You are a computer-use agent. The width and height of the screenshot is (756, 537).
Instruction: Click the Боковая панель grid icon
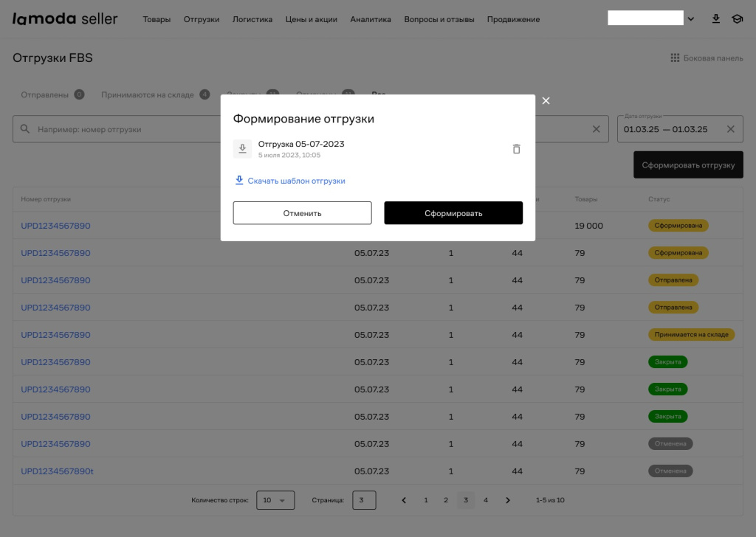point(674,58)
